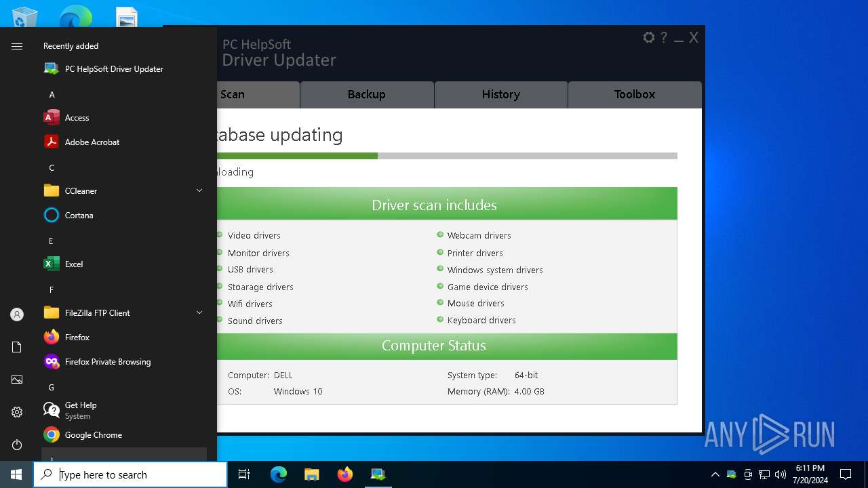Click the Computer Status header

point(447,346)
